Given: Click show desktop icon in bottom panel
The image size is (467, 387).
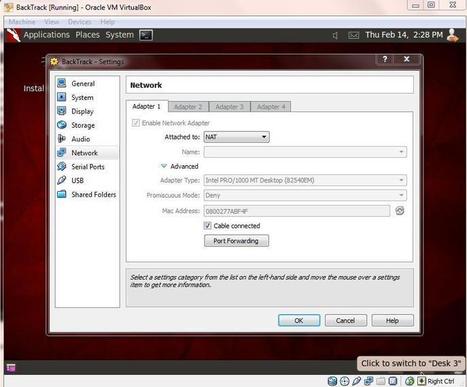Looking at the screenshot, I should 11,368.
